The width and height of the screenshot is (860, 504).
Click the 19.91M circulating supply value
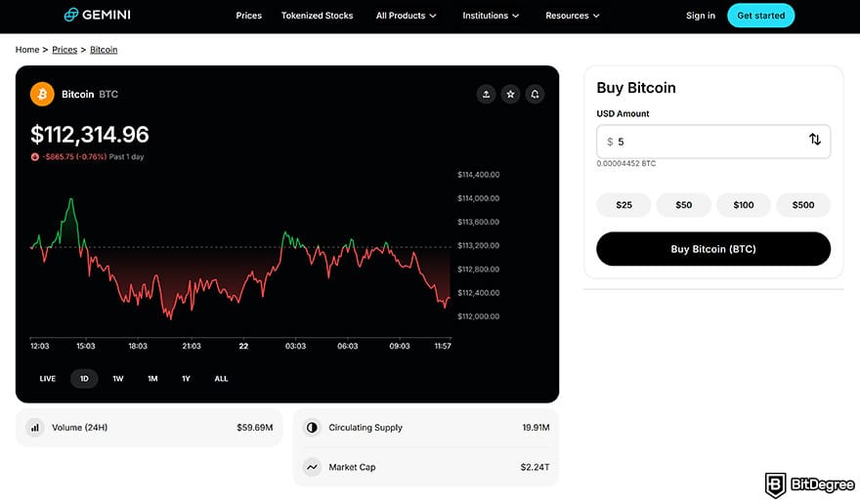click(536, 427)
